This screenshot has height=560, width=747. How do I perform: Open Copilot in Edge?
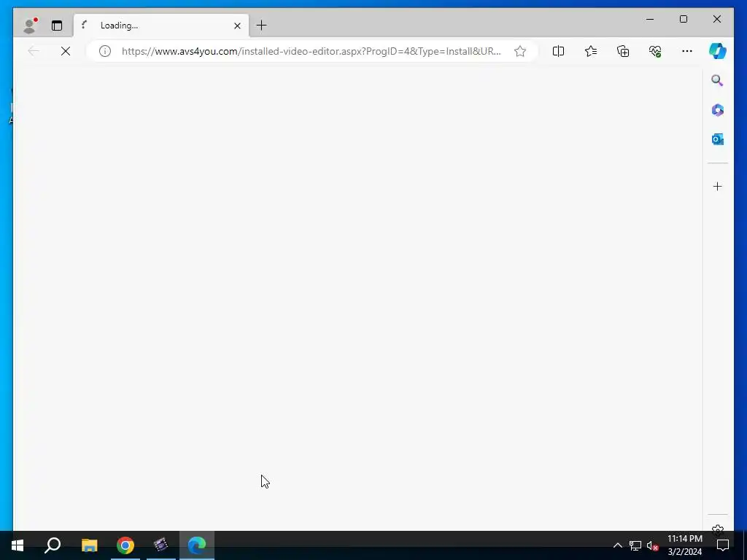(718, 51)
